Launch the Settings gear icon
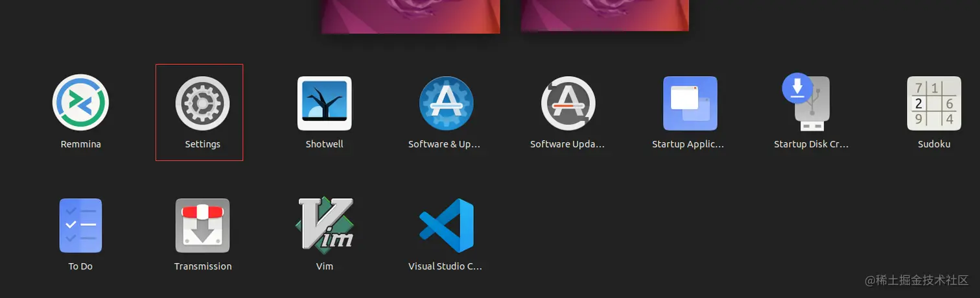This screenshot has height=298, width=980. [x=203, y=103]
